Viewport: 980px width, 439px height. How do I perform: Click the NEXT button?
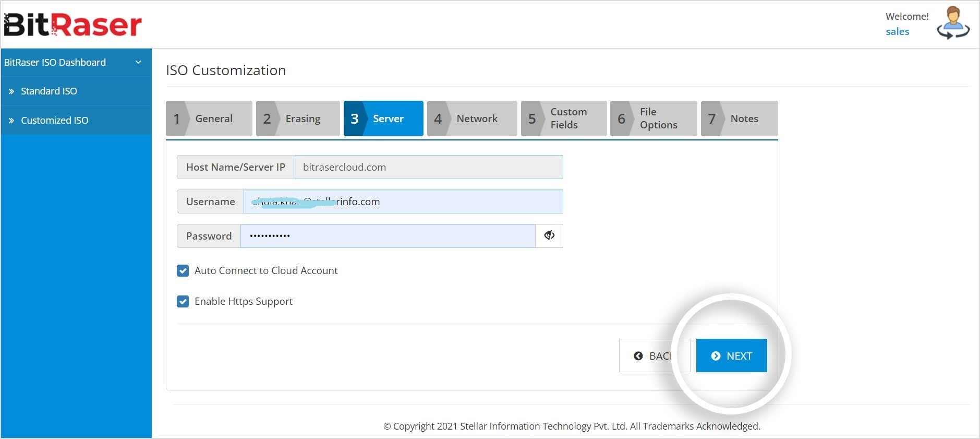(732, 355)
